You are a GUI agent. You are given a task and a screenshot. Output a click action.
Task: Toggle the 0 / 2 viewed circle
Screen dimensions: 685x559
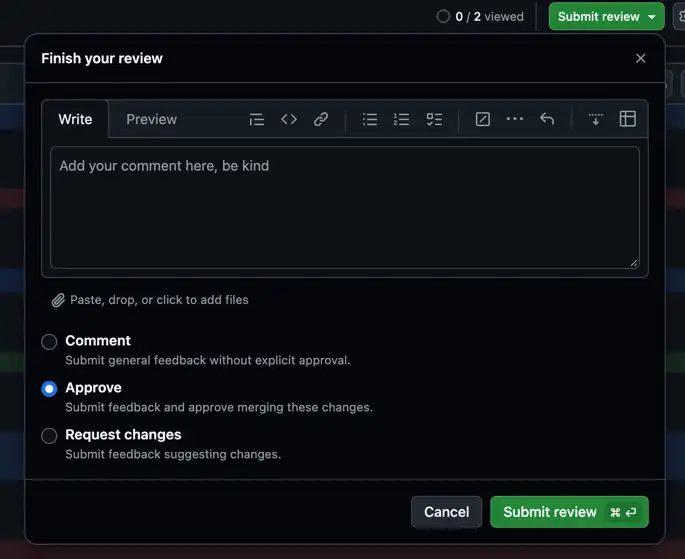[x=443, y=17]
